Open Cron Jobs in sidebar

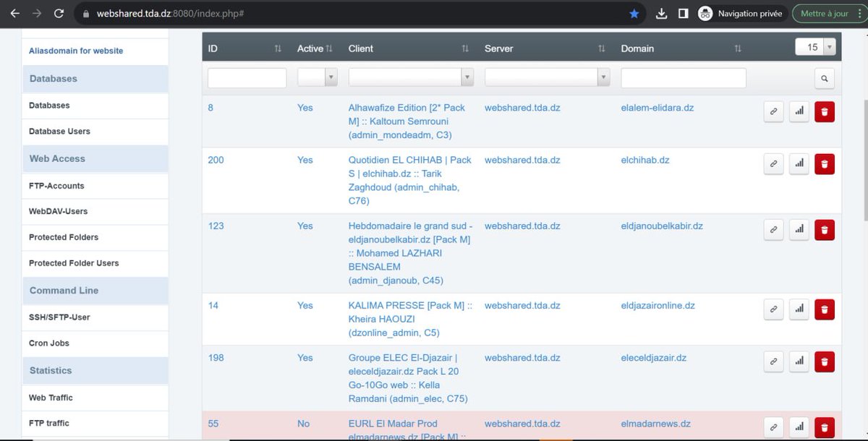(x=49, y=343)
